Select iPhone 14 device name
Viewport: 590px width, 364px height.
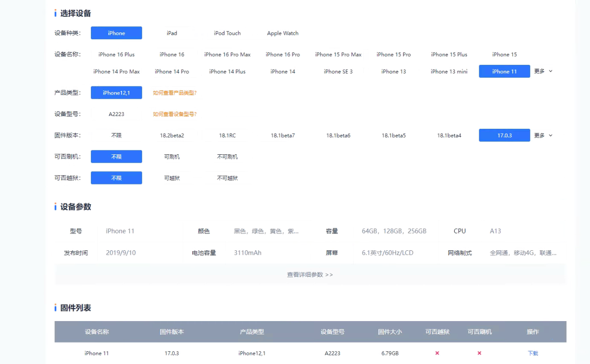(x=283, y=71)
